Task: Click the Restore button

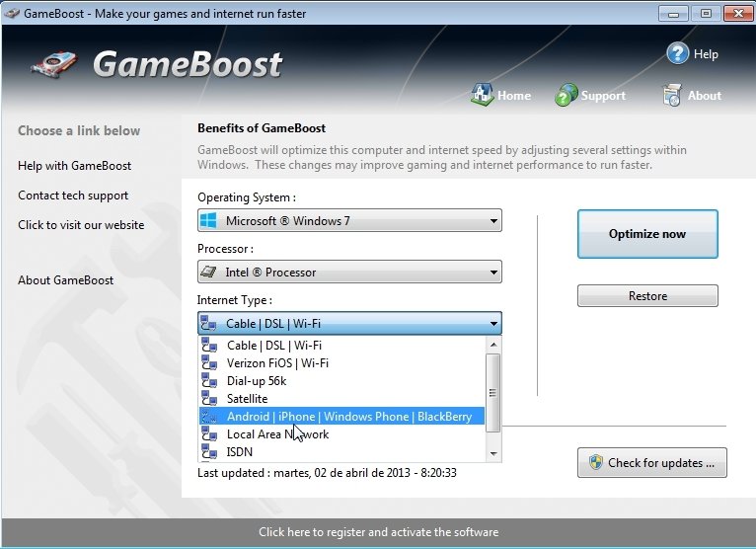Action: point(647,295)
